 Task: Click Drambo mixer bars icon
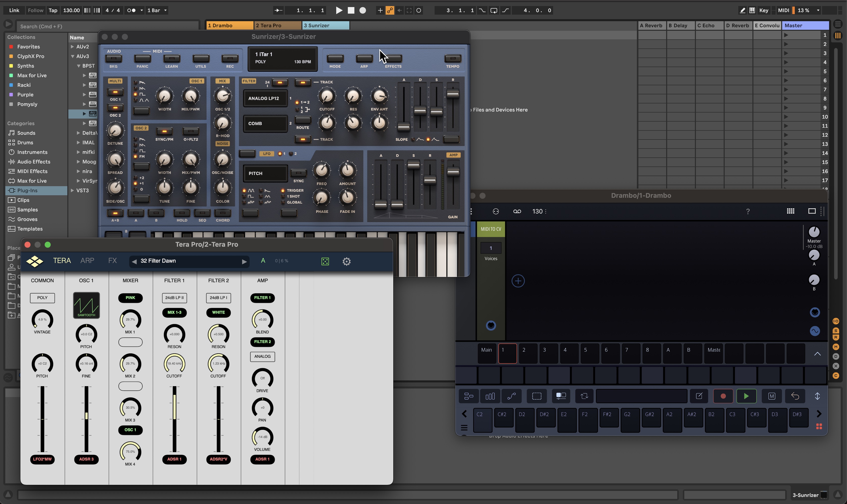tap(490, 396)
